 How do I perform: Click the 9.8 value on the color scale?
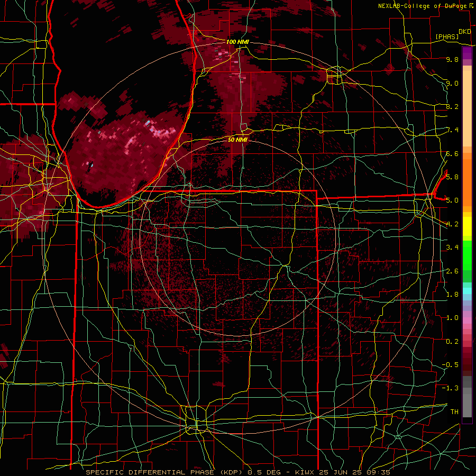pyautogui.click(x=452, y=59)
